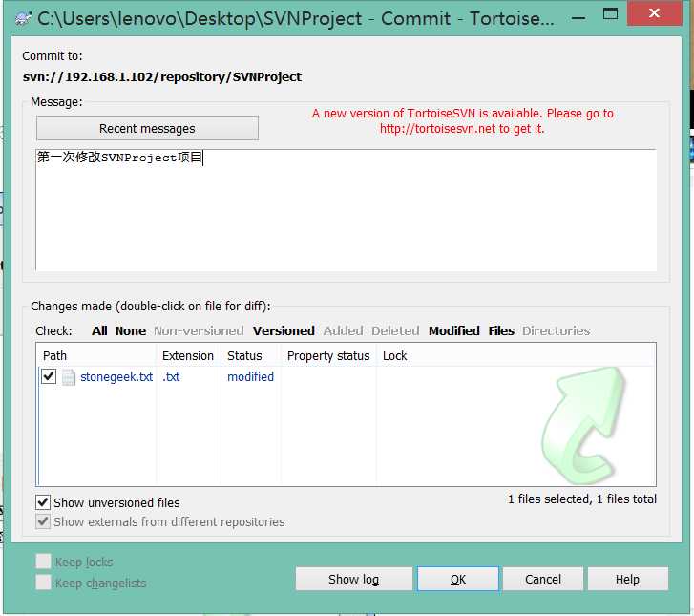Click the modified status cell
This screenshot has height=616, width=694.
point(250,377)
